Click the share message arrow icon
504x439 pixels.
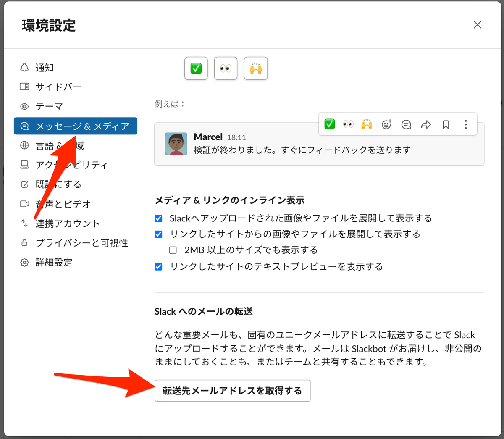click(426, 124)
